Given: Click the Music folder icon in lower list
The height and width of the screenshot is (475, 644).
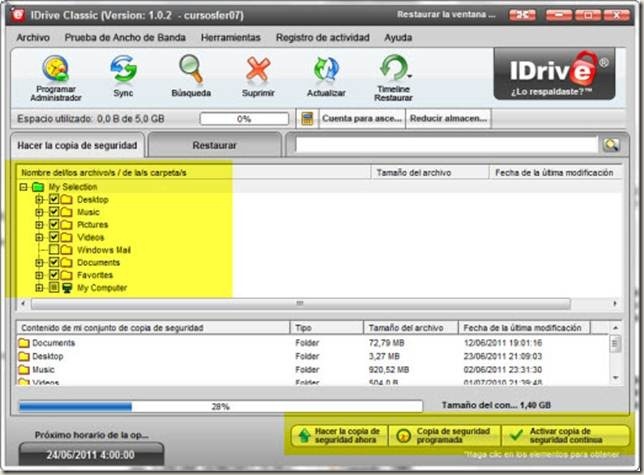Looking at the screenshot, I should (x=24, y=369).
